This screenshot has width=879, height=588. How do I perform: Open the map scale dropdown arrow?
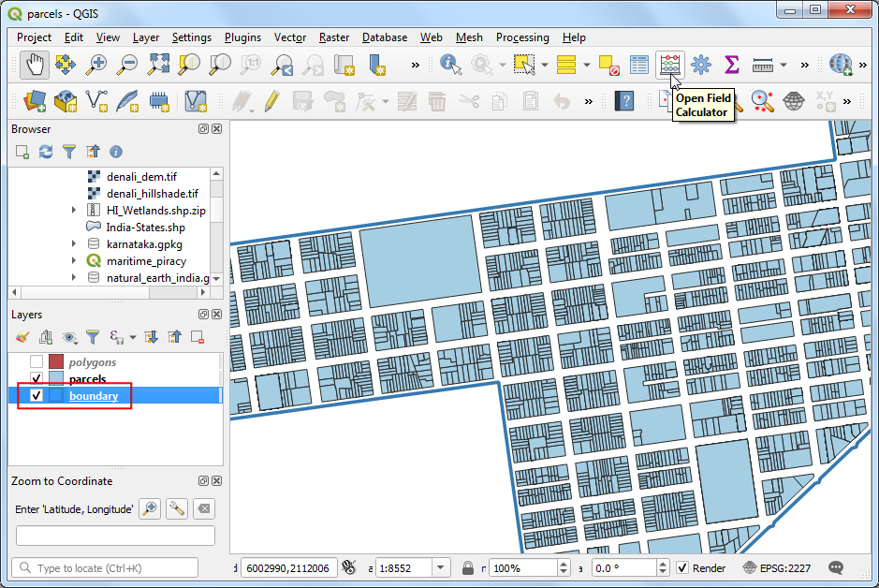coord(441,567)
